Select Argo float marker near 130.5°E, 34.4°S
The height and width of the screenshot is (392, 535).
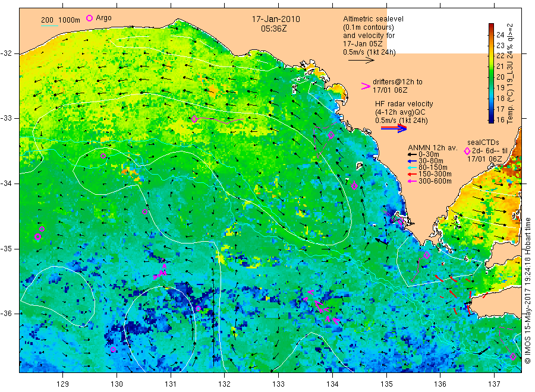click(144, 211)
